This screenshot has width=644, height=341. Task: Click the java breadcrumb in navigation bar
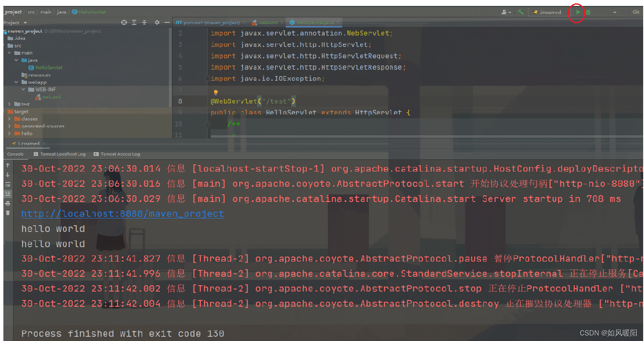point(62,12)
